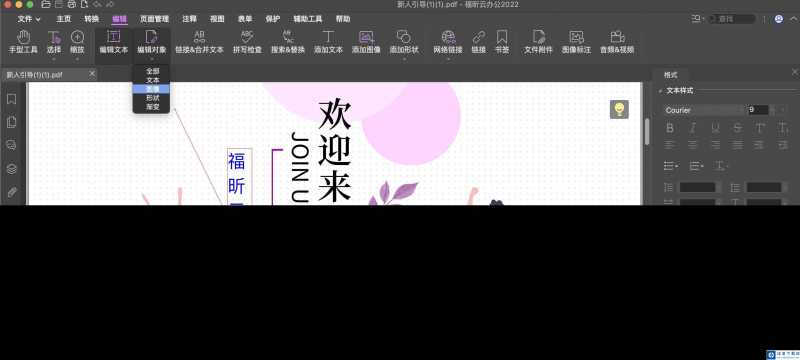Click the 网络链接 web link tool
The image size is (800, 360).
[x=448, y=42]
